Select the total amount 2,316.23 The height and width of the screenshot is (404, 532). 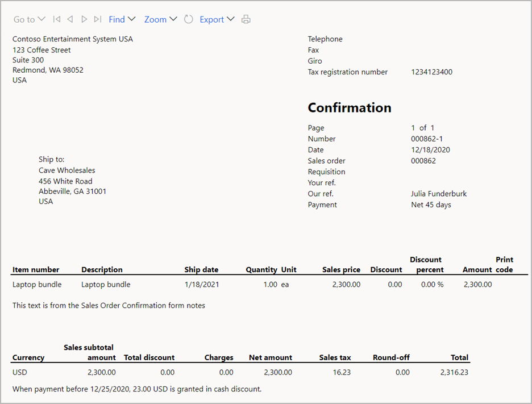coord(454,372)
